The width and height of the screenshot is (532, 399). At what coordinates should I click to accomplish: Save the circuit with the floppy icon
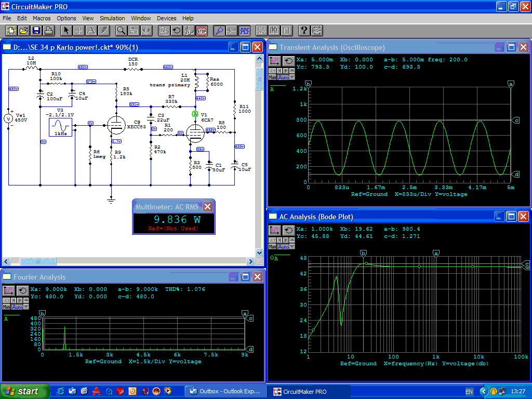[x=36, y=31]
